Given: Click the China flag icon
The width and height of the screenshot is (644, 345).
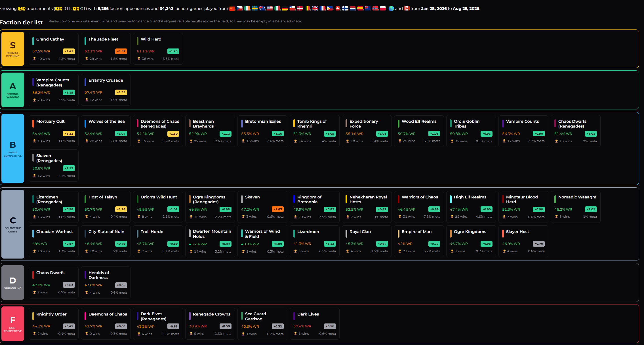Looking at the screenshot, I should (232, 9).
